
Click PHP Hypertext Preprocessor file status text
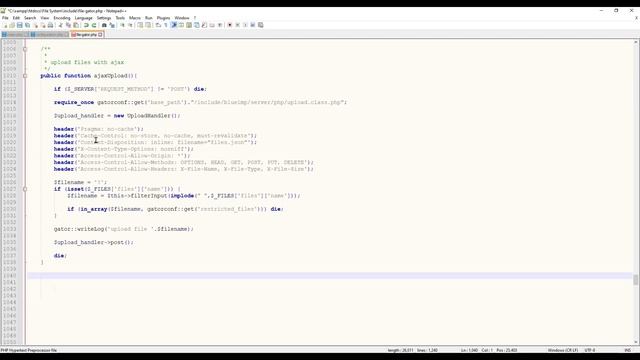(x=29, y=350)
